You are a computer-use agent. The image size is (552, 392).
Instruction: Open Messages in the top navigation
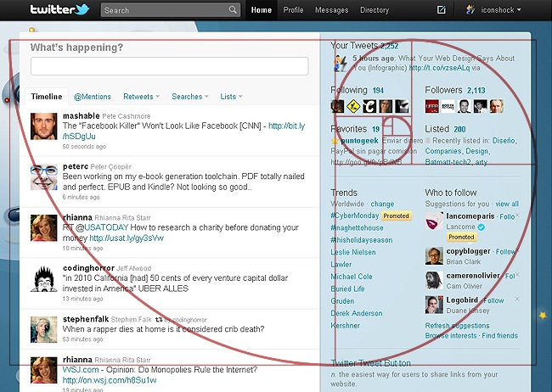(331, 10)
